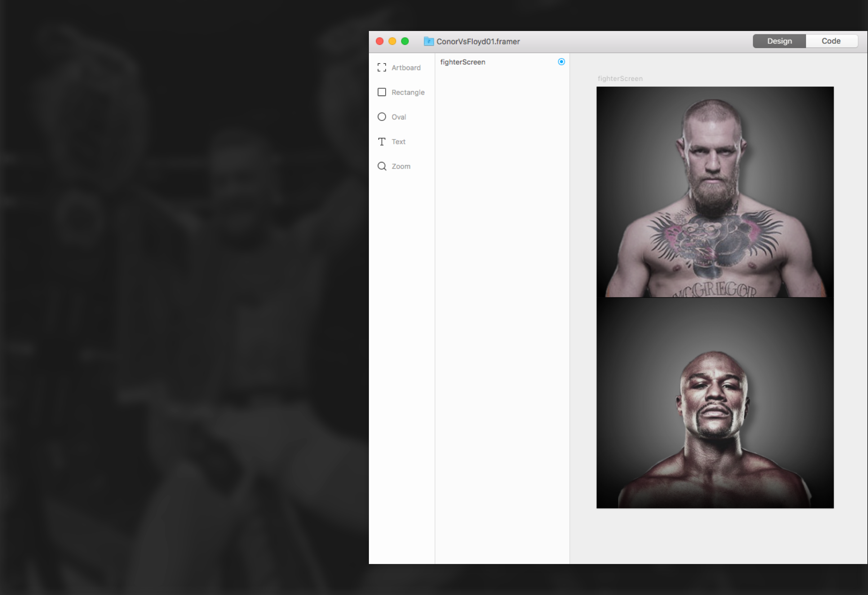868x595 pixels.
Task: Select the Artboard tool icon
Action: point(382,68)
